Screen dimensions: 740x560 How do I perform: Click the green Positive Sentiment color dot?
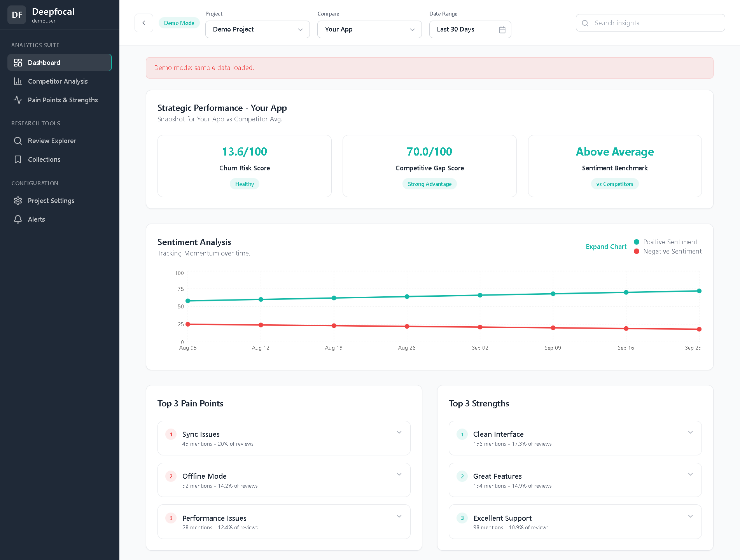coord(636,241)
